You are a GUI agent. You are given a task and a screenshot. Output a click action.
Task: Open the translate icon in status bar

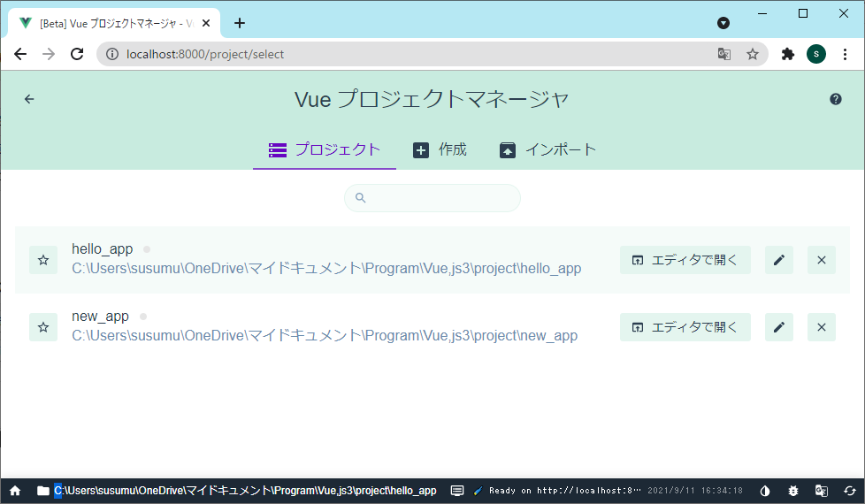point(822,491)
